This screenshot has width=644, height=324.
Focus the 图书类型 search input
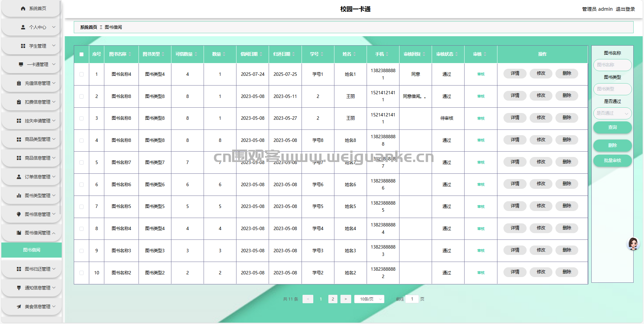point(612,89)
